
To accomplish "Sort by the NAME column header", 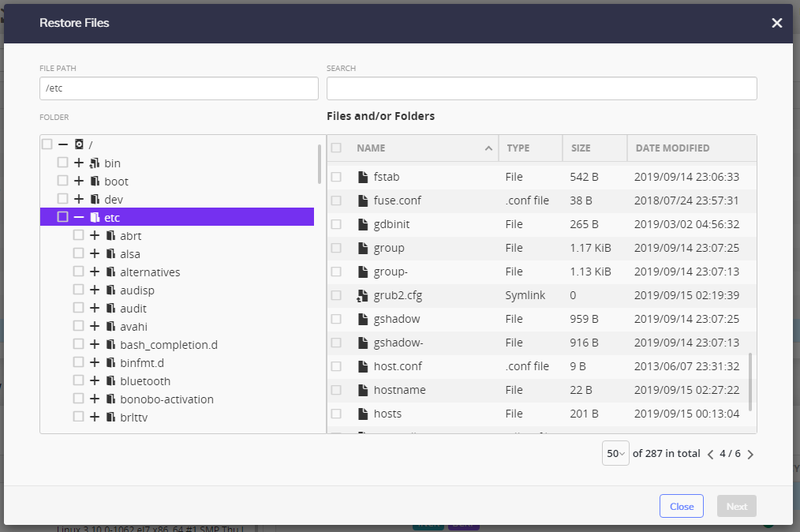I will click(371, 148).
